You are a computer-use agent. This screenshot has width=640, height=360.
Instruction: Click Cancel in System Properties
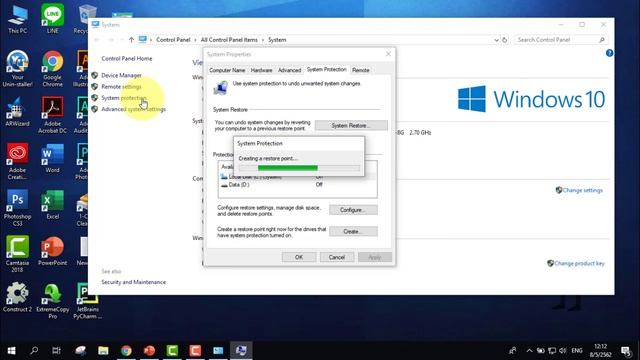(x=337, y=257)
